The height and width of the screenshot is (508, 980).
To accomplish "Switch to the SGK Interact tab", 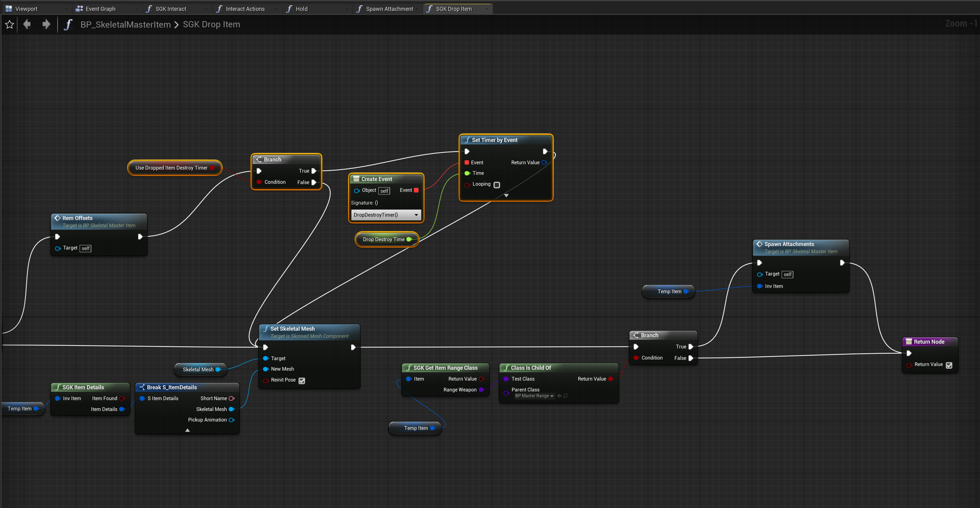I will (171, 9).
